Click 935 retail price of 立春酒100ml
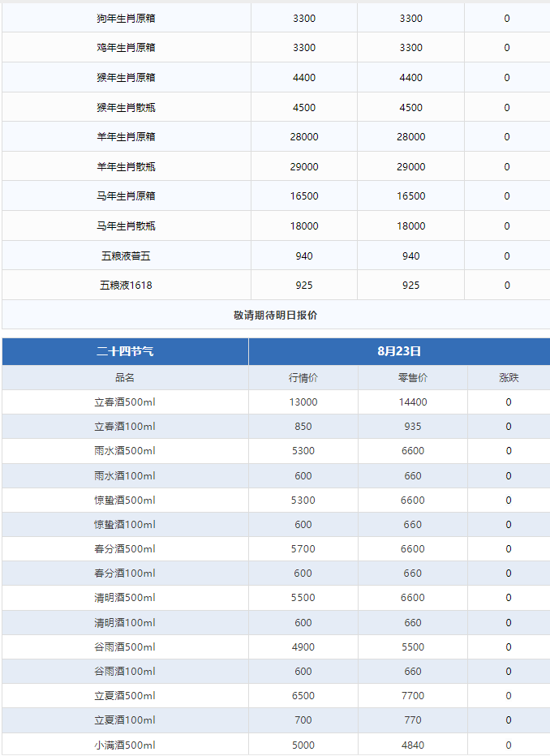This screenshot has width=550, height=756. pos(413,427)
